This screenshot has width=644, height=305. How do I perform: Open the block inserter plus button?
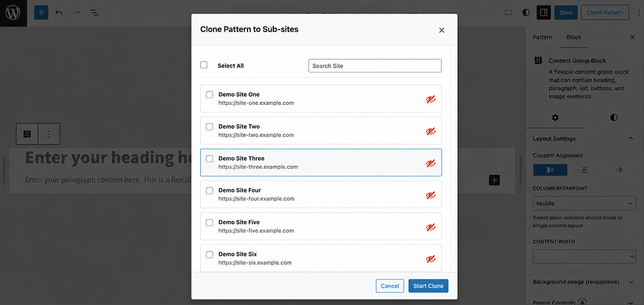pyautogui.click(x=41, y=13)
